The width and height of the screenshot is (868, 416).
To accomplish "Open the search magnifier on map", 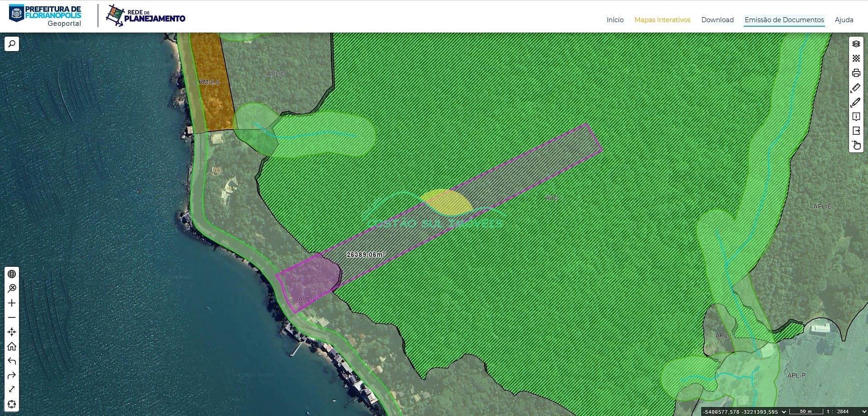I will 12,44.
